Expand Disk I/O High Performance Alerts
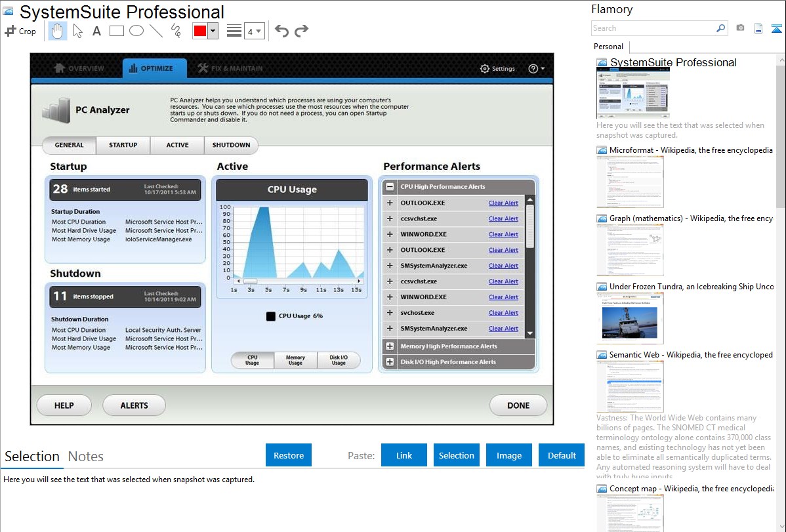The width and height of the screenshot is (786, 532). (x=390, y=362)
